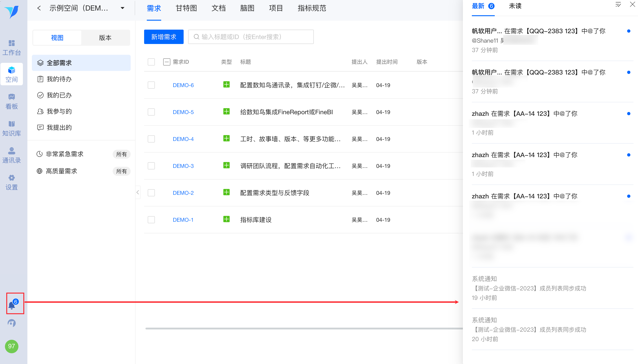Mark all notifications as read icon
642x364 pixels.
[618, 4]
